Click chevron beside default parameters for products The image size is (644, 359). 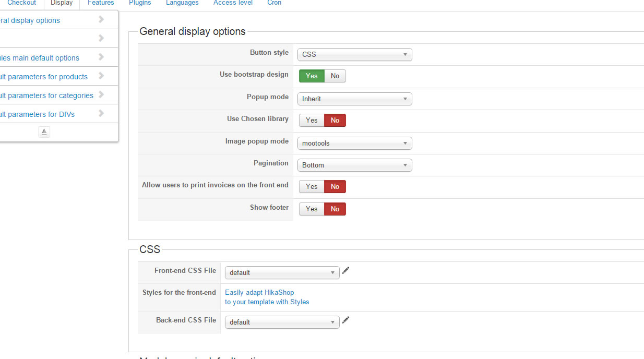101,76
